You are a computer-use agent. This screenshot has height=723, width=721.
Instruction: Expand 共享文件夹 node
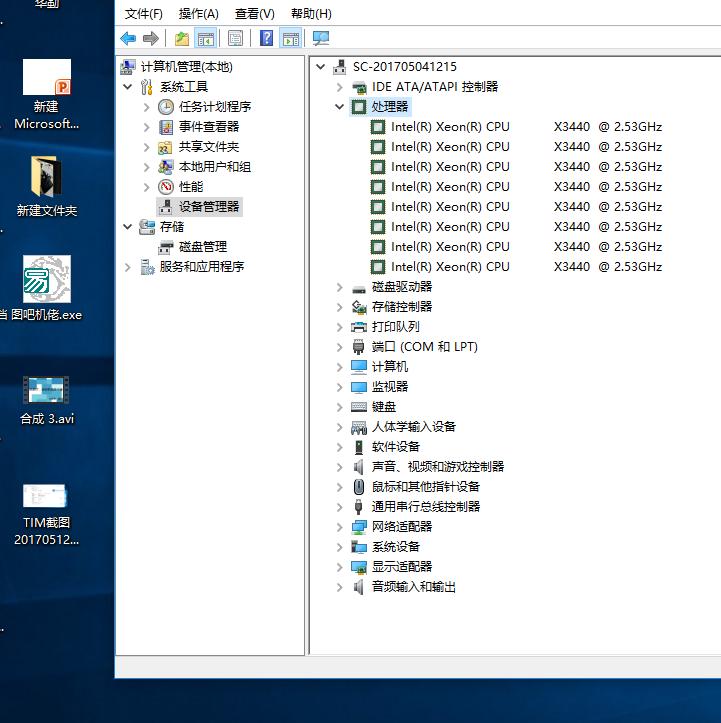147,147
